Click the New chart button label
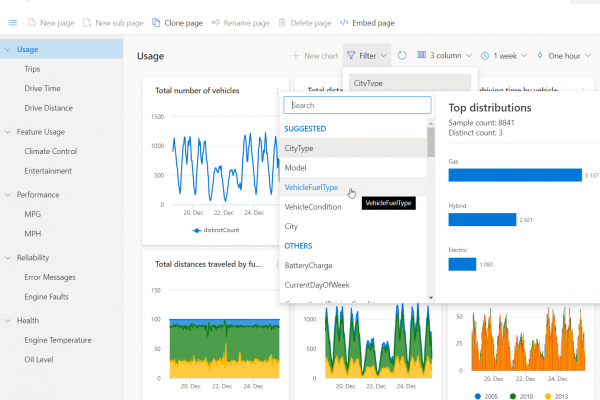Viewport: 600px width, 400px height. [x=321, y=56]
